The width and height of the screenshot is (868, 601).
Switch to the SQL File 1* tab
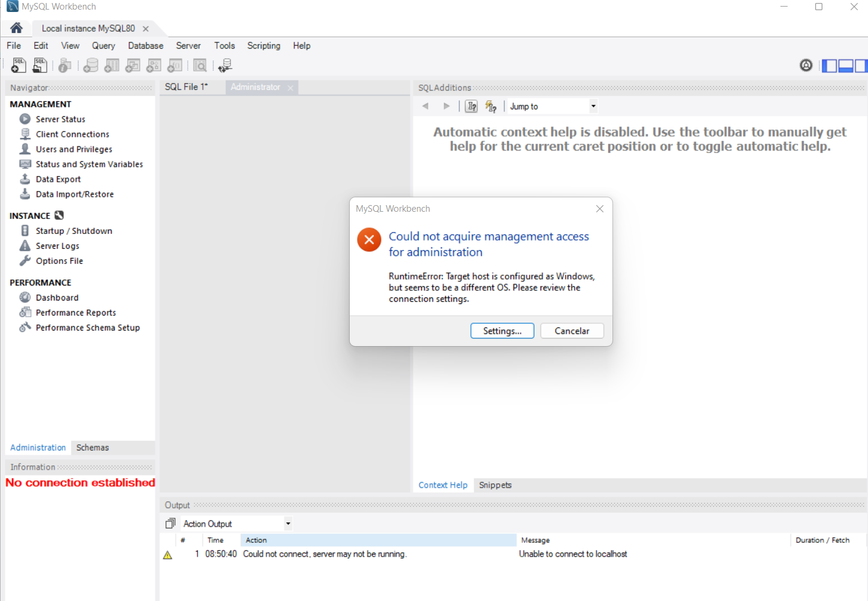click(187, 87)
